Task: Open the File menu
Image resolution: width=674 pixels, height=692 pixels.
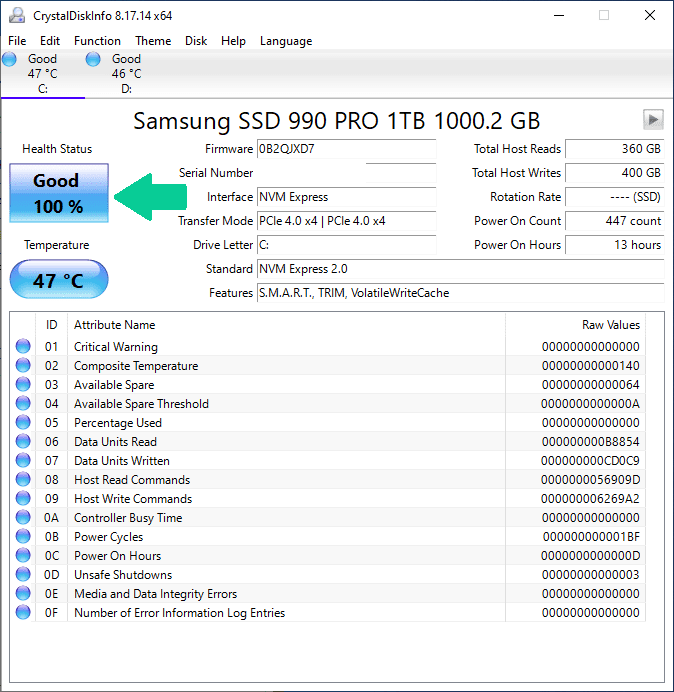Action: [17, 41]
